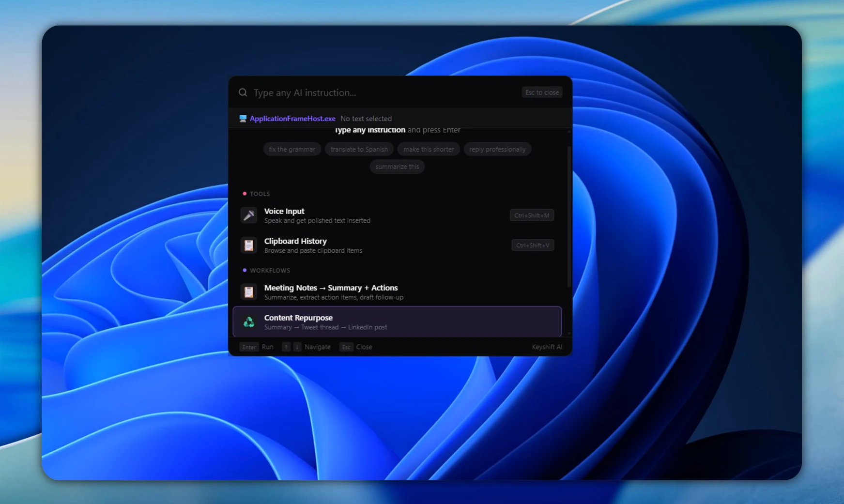The height and width of the screenshot is (504, 844).
Task: Click the Enter key hint in footer
Action: 249,347
